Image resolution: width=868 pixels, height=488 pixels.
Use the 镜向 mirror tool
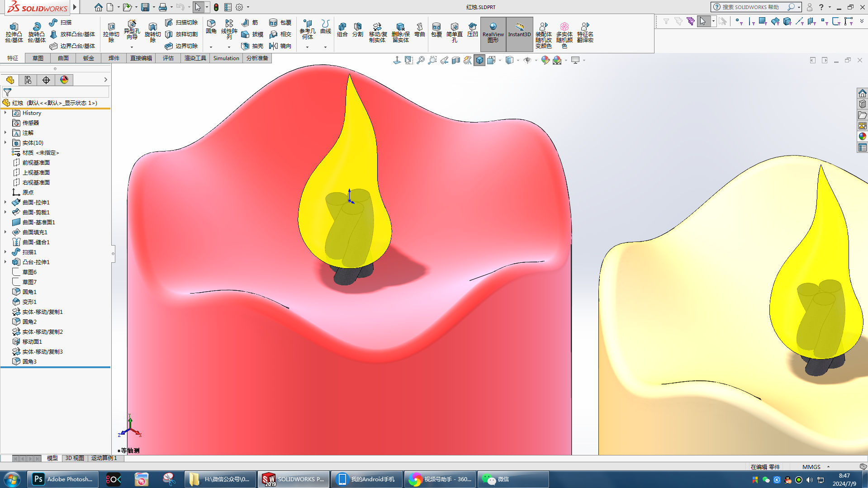click(x=280, y=46)
